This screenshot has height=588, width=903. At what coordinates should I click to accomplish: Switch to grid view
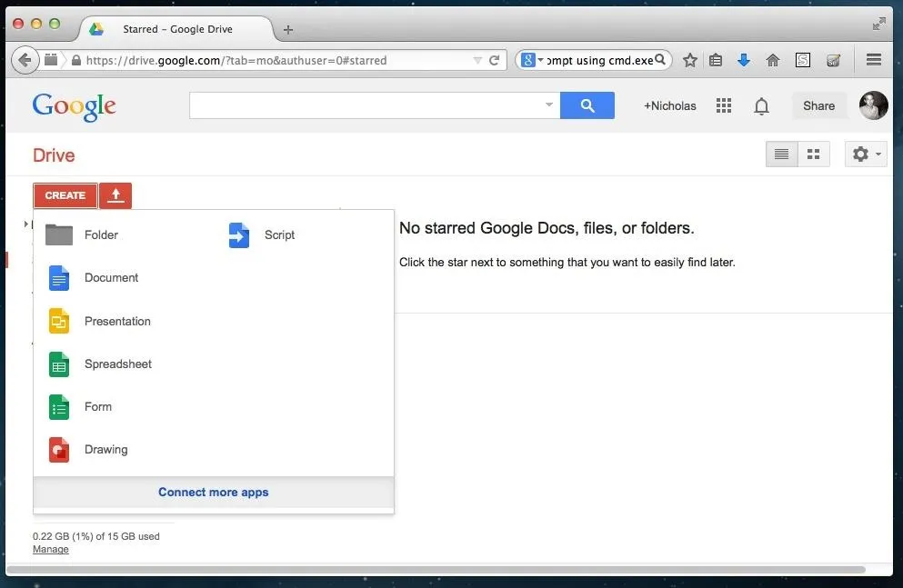click(814, 154)
